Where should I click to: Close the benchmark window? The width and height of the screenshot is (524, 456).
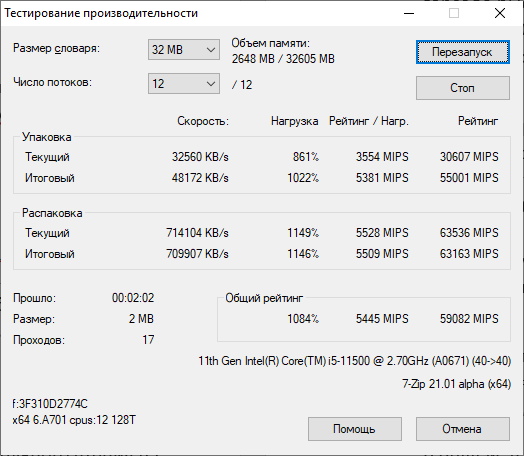500,13
